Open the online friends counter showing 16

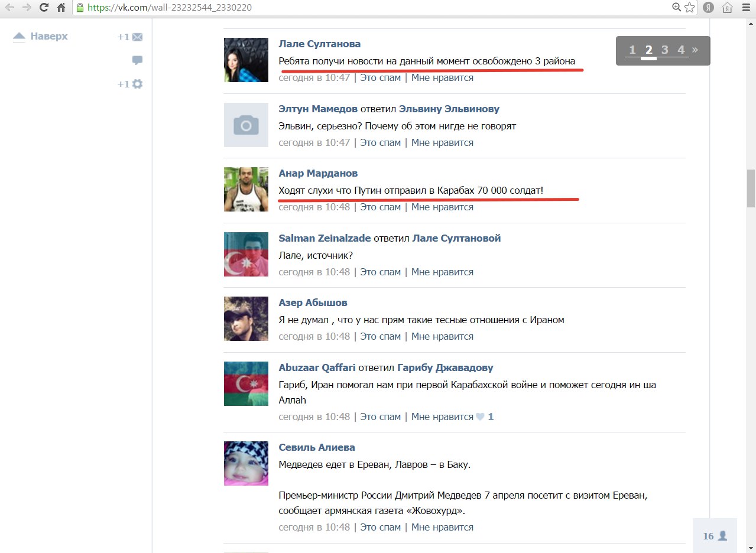715,536
